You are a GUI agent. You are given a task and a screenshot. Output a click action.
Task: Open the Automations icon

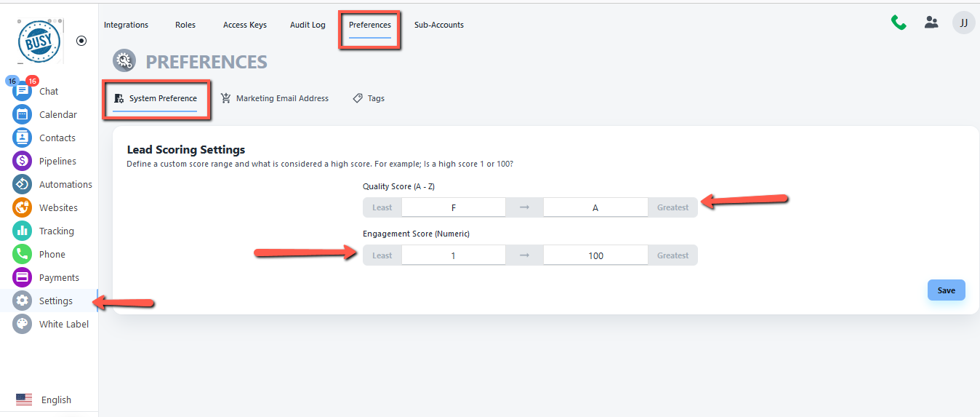(23, 185)
